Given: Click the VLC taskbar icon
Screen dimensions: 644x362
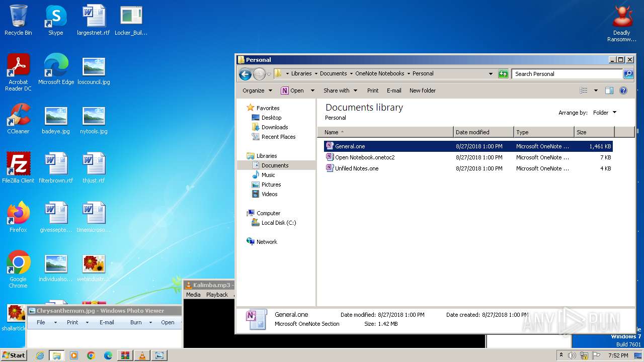Looking at the screenshot, I should pyautogui.click(x=142, y=355).
